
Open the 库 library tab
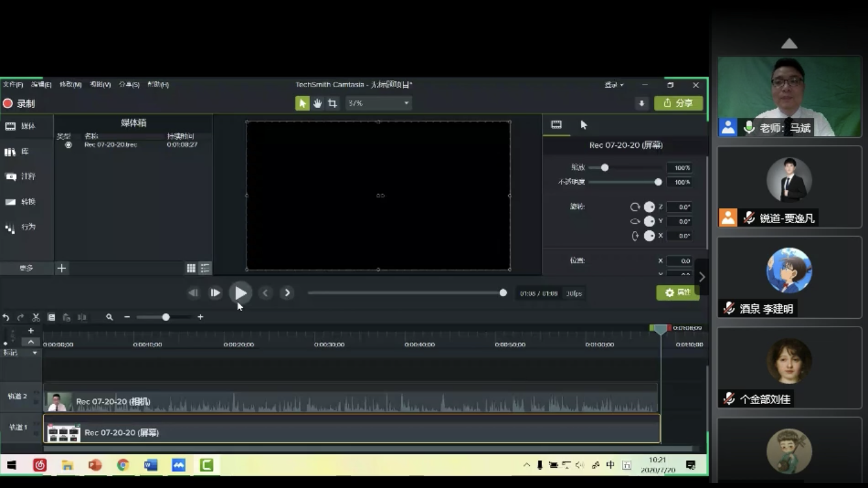coord(17,152)
